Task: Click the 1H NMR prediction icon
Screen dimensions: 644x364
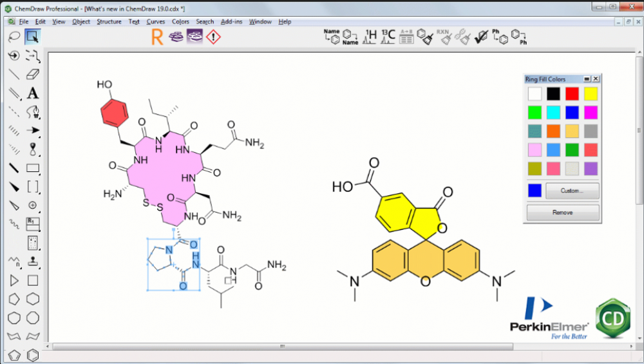Action: pos(370,37)
